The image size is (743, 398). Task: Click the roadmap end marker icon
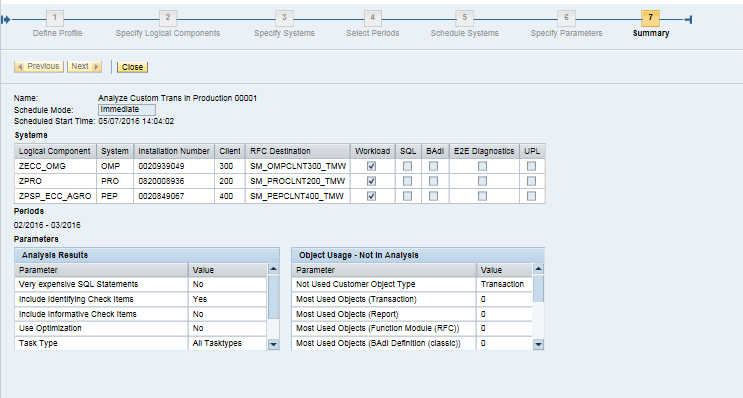tap(689, 19)
